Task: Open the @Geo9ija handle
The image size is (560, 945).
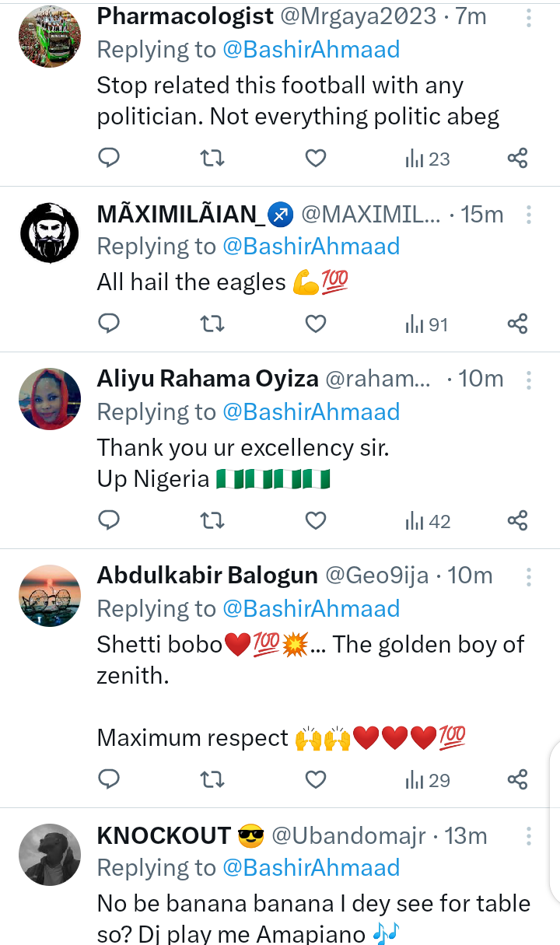Action: (376, 576)
